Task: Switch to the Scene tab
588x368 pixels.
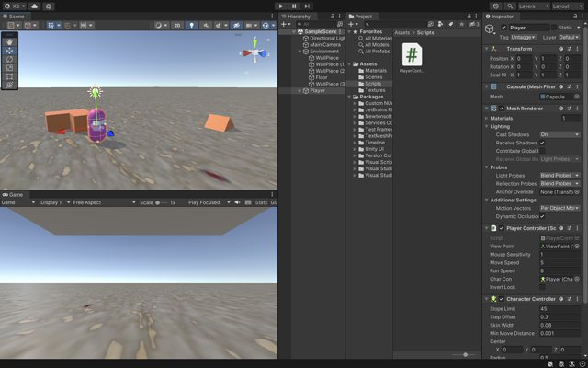Action: click(14, 17)
